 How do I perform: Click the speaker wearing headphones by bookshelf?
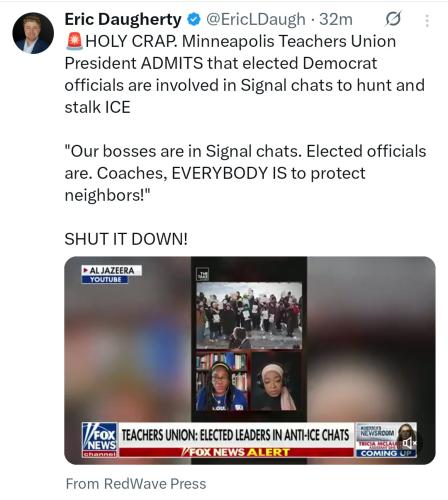222,382
